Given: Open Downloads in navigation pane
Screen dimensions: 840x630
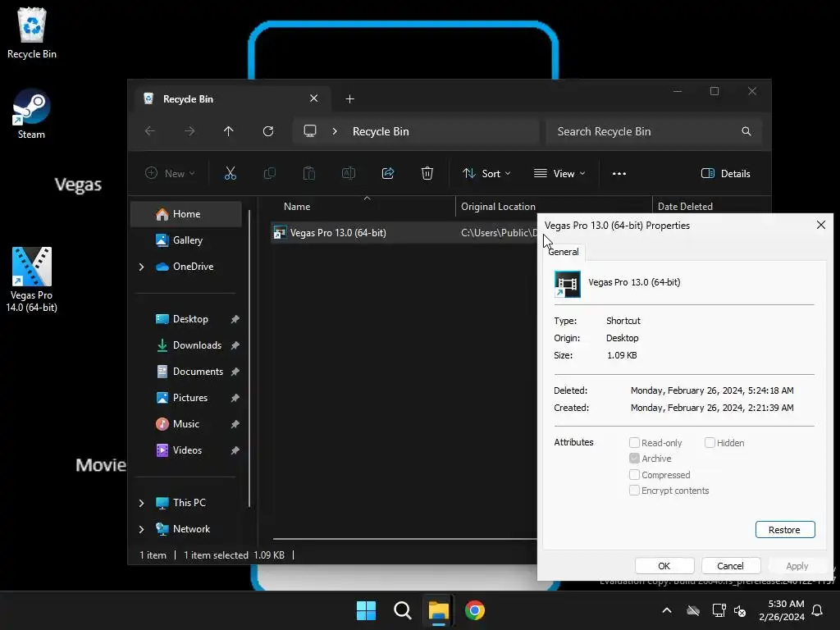Looking at the screenshot, I should click(x=186, y=345).
